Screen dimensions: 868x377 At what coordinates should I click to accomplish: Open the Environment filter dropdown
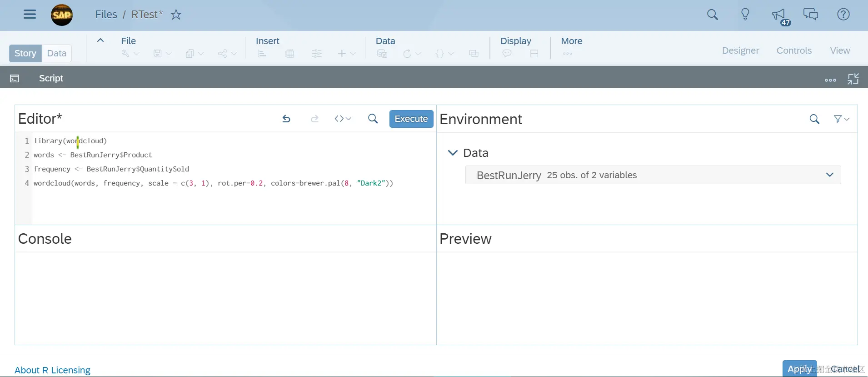[x=842, y=119]
